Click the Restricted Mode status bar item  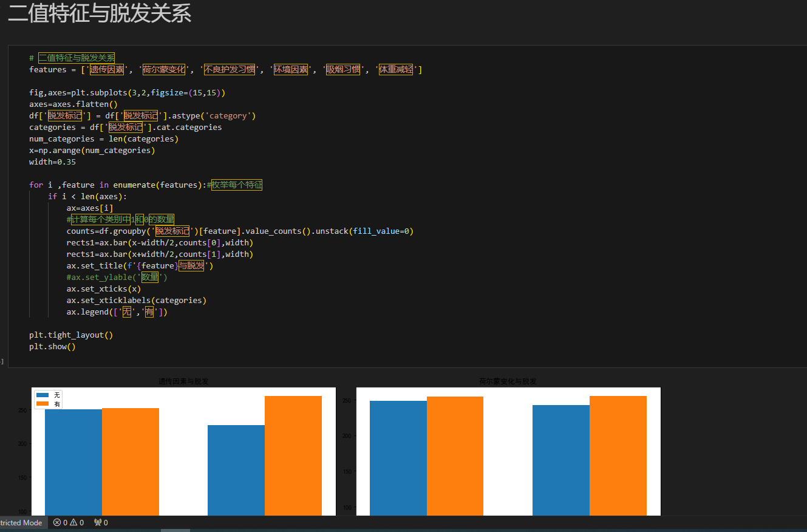pos(22,522)
